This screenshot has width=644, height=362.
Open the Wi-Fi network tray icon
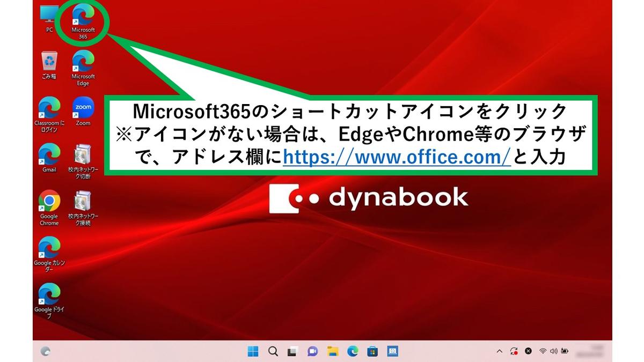tap(543, 351)
